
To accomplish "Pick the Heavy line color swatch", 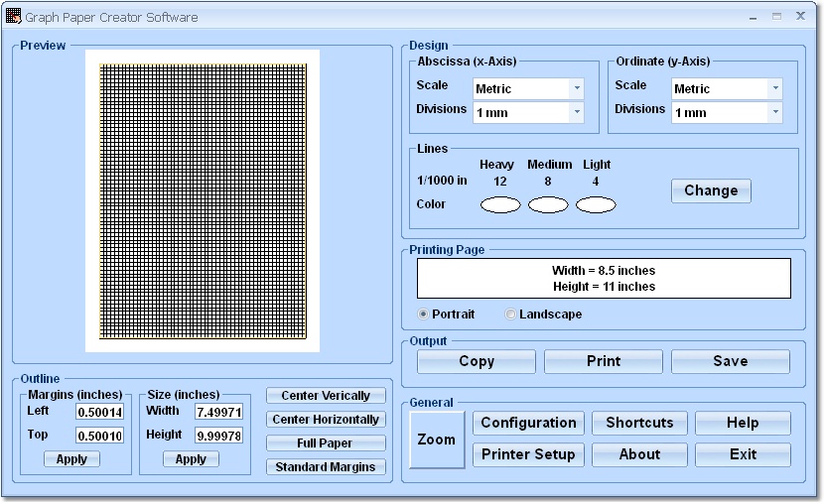I will click(500, 204).
